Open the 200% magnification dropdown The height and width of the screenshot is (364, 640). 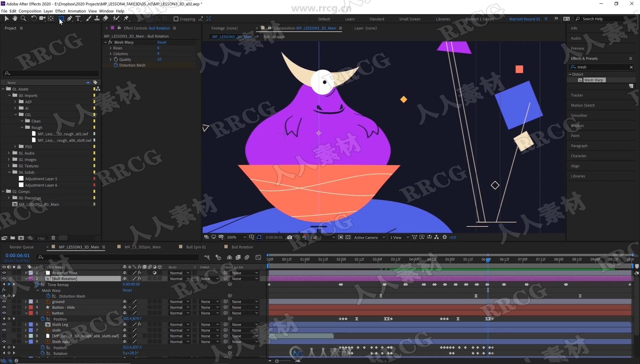point(236,237)
